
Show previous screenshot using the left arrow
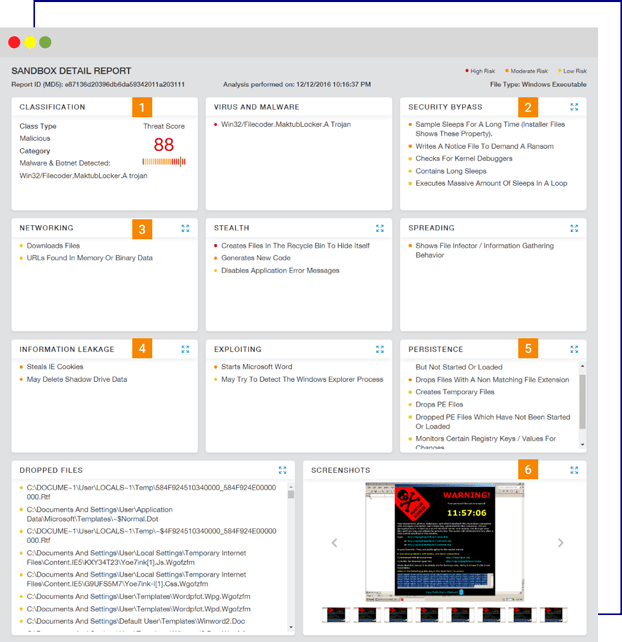coord(334,543)
